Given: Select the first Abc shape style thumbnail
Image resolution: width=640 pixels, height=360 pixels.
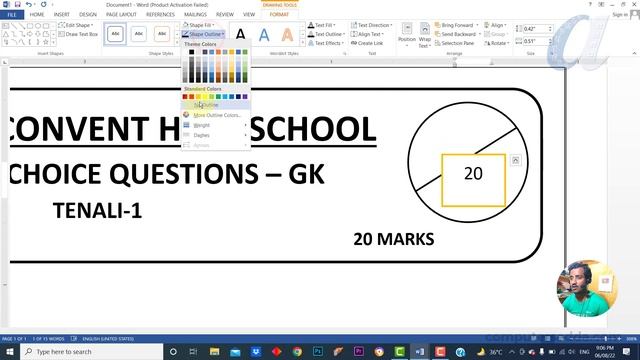Looking at the screenshot, I should [x=116, y=34].
